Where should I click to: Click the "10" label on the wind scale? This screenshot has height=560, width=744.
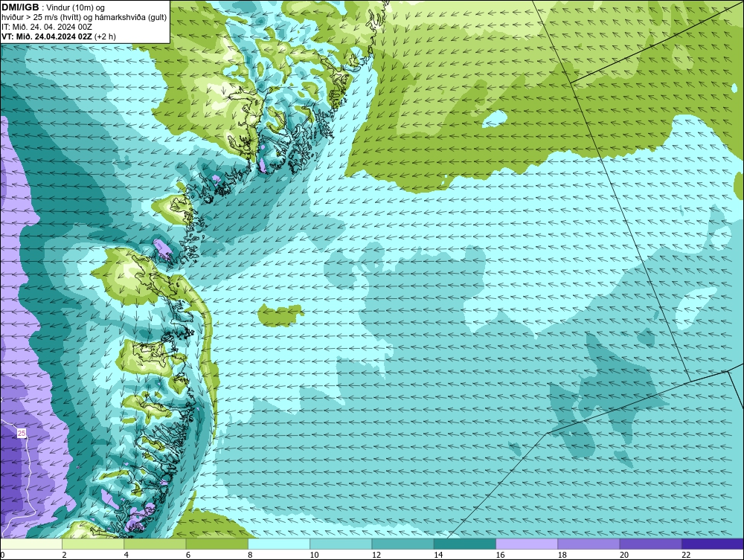pos(314,555)
